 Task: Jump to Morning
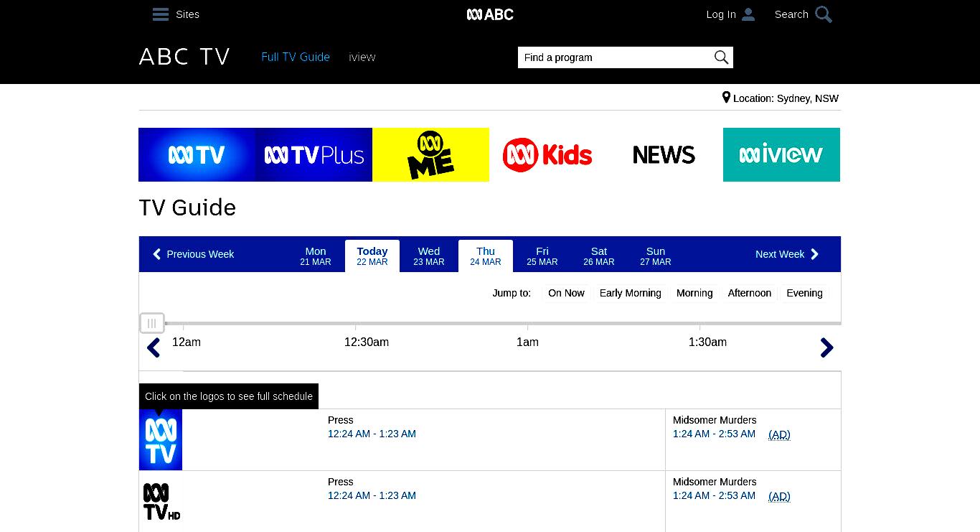(x=694, y=293)
